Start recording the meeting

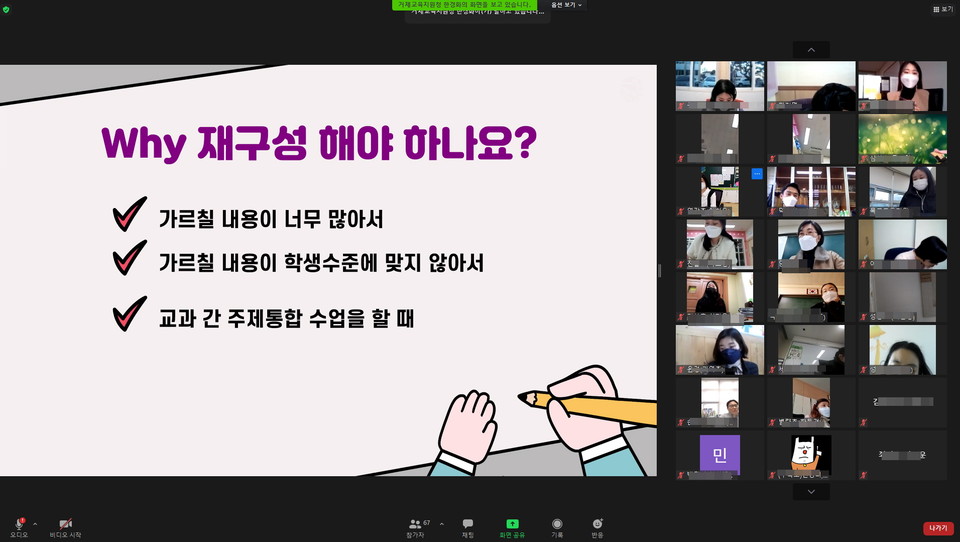[557, 524]
